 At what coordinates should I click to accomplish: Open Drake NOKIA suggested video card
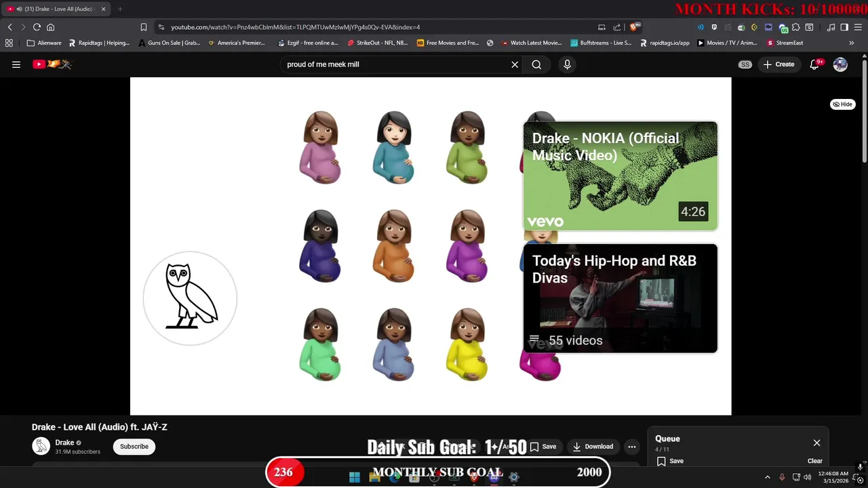620,176
